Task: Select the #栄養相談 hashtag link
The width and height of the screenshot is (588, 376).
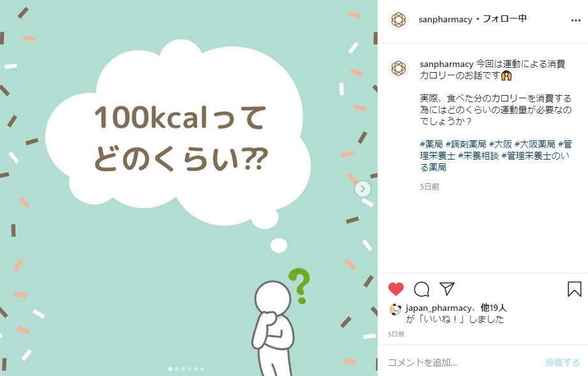Action: point(478,156)
